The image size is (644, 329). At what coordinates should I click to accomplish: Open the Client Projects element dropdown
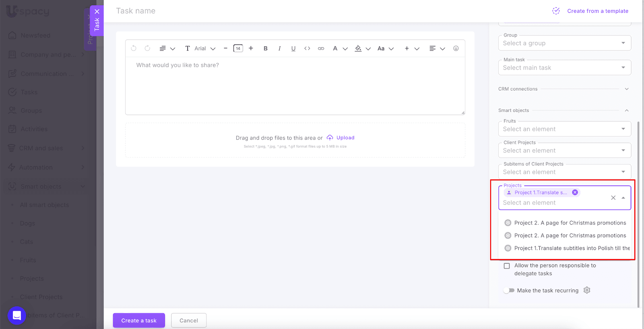click(x=565, y=151)
